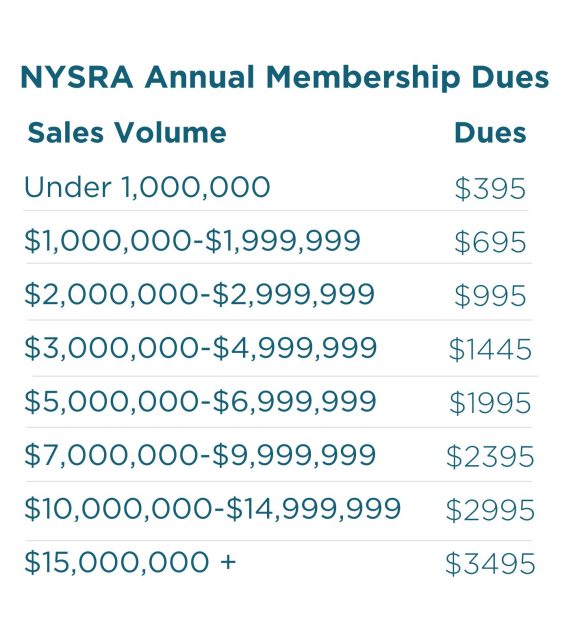Screen dimensions: 569x640
Task: Click the $695 dues amount
Action: (490, 242)
